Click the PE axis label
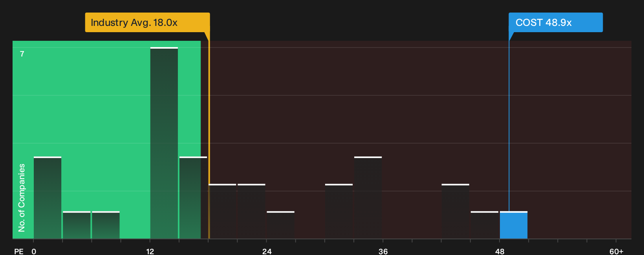Image resolution: width=644 pixels, height=255 pixels. tap(19, 251)
